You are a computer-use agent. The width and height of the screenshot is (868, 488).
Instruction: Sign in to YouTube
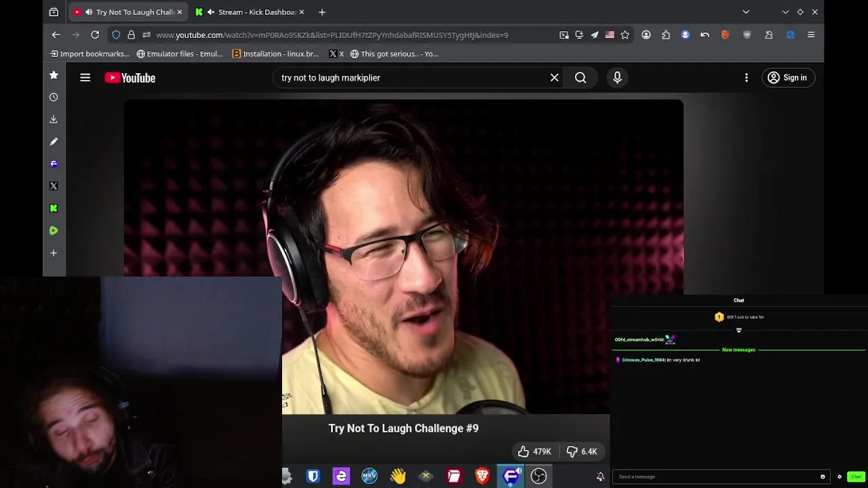click(787, 78)
